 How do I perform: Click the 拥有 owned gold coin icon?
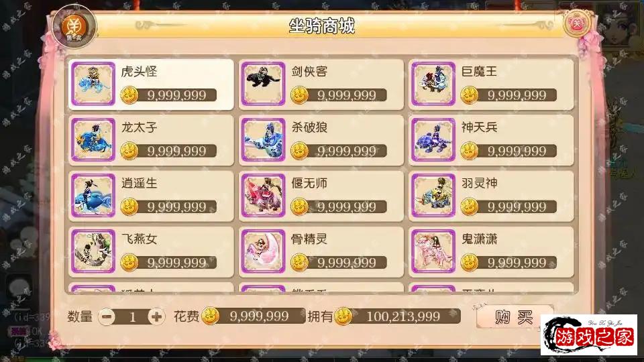click(343, 316)
